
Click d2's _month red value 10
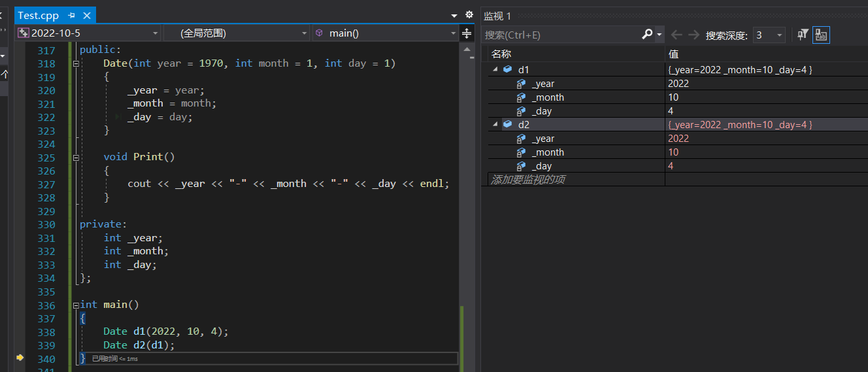(x=673, y=152)
